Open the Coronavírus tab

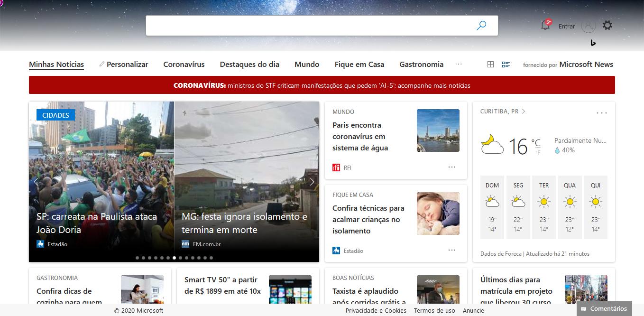pos(184,64)
